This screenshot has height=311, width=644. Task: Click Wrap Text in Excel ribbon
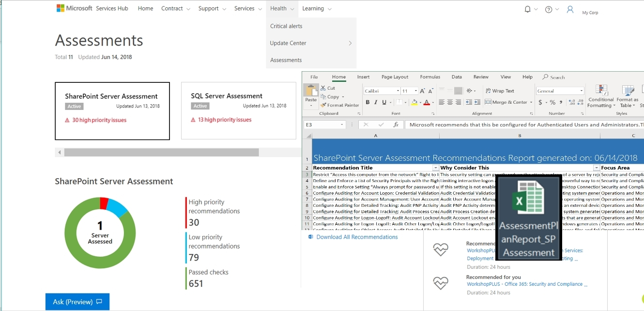[x=500, y=91]
